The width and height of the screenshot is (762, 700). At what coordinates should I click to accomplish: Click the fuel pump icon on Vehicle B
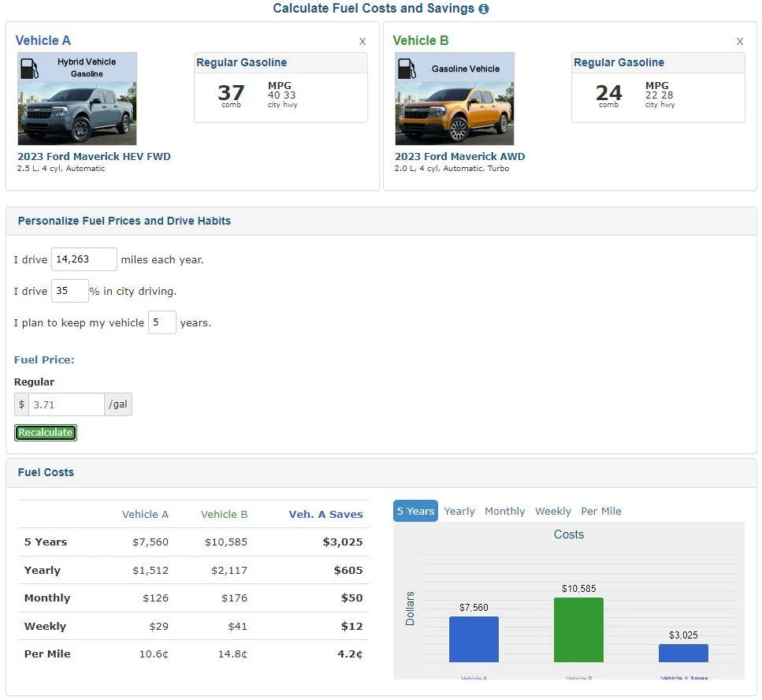(407, 69)
